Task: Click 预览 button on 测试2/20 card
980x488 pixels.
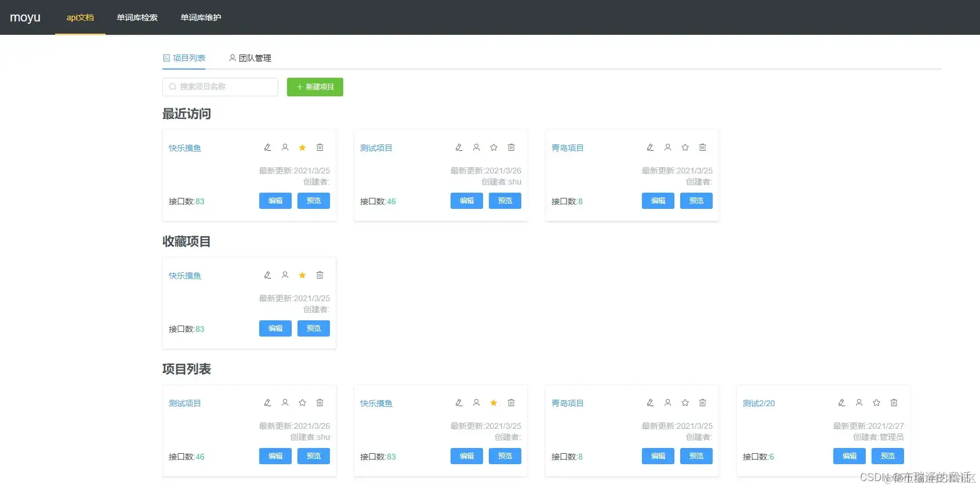Action: 888,456
